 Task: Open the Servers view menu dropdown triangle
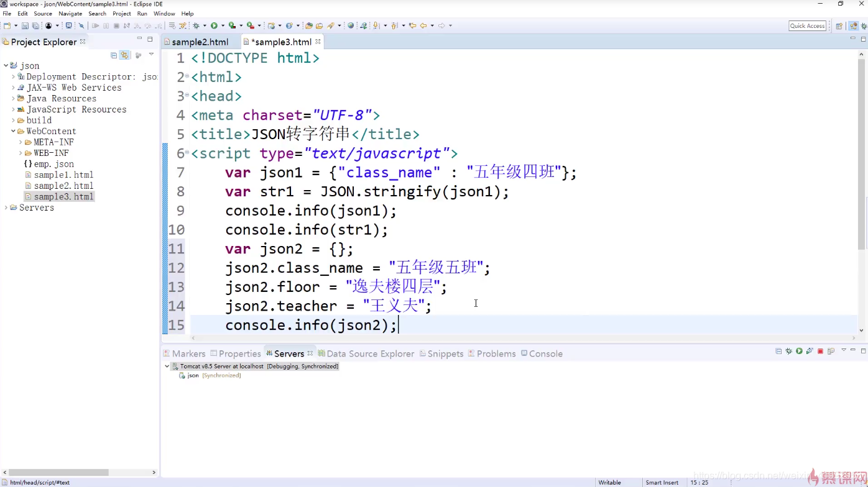pyautogui.click(x=844, y=350)
